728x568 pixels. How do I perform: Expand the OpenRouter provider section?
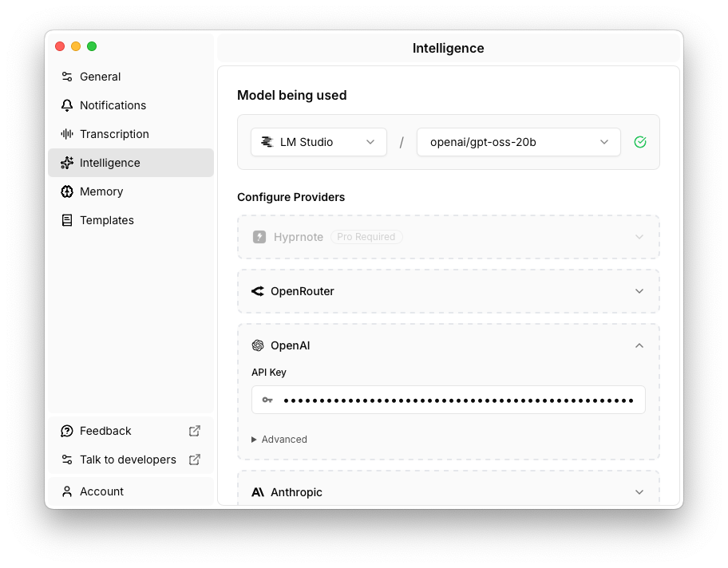pyautogui.click(x=639, y=291)
